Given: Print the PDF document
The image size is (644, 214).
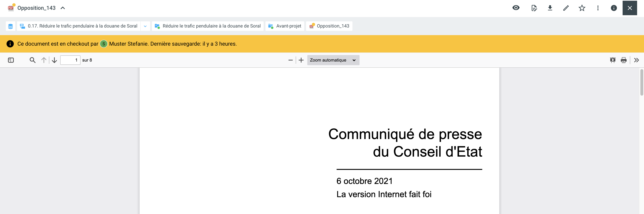Looking at the screenshot, I should [x=624, y=60].
